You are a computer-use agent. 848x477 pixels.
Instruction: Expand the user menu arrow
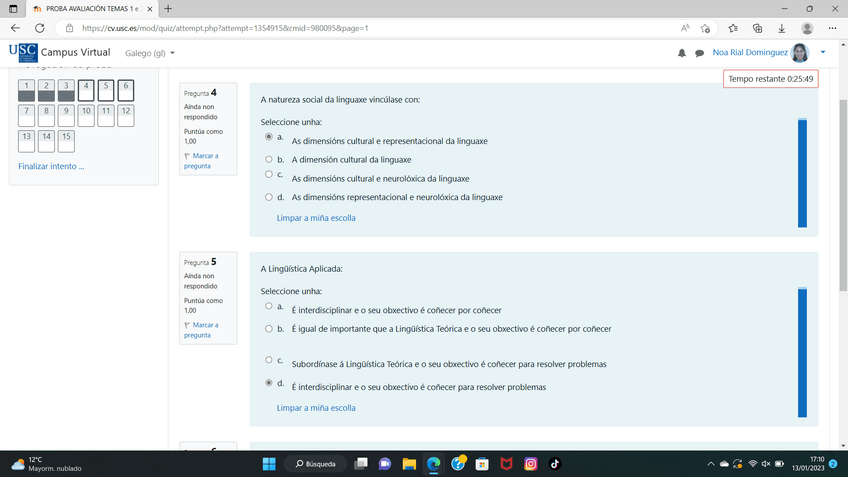point(823,52)
